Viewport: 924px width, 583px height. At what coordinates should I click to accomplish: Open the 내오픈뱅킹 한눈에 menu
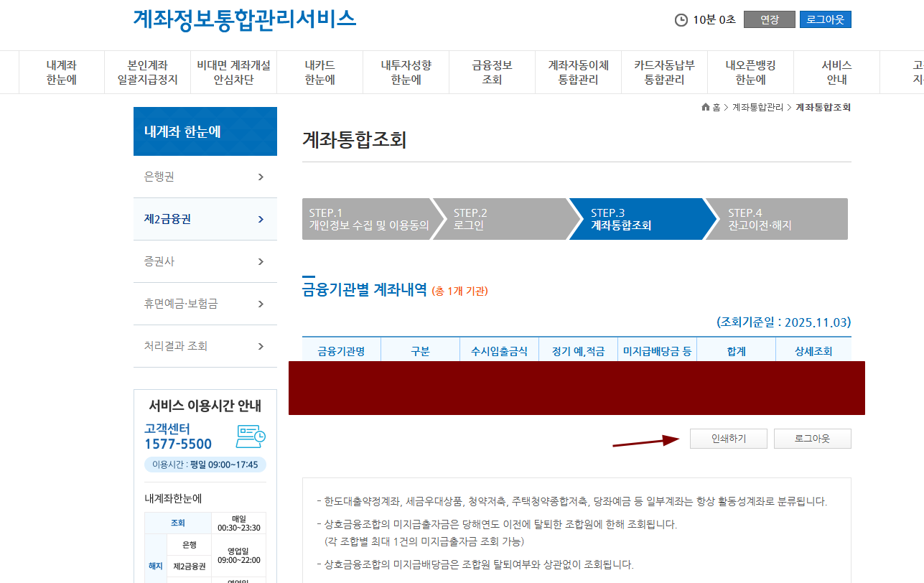click(750, 72)
